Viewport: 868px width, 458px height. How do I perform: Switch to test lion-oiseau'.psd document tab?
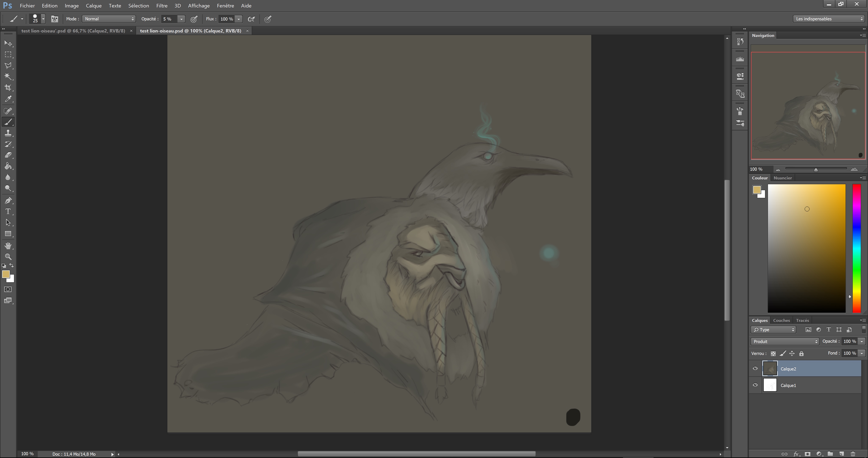pos(73,31)
